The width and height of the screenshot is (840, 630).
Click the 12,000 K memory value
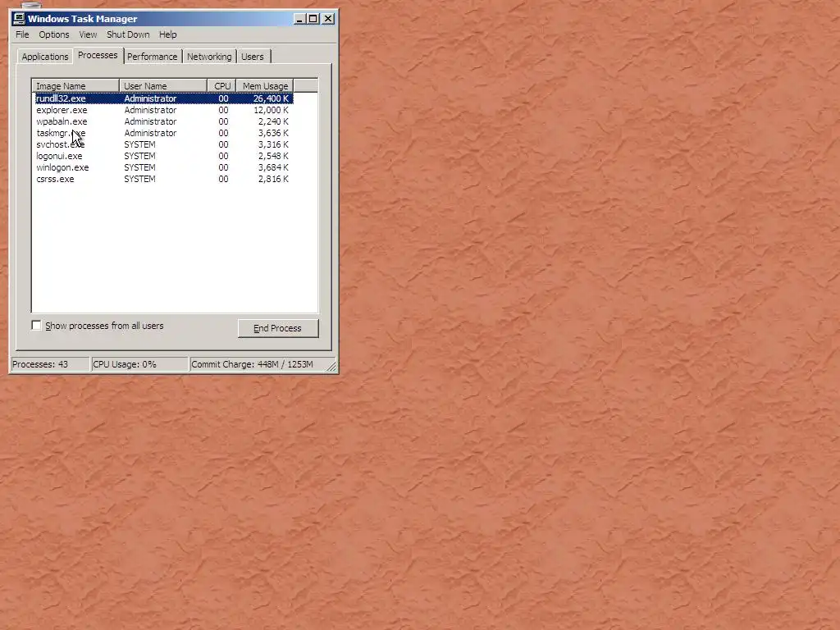tap(271, 110)
